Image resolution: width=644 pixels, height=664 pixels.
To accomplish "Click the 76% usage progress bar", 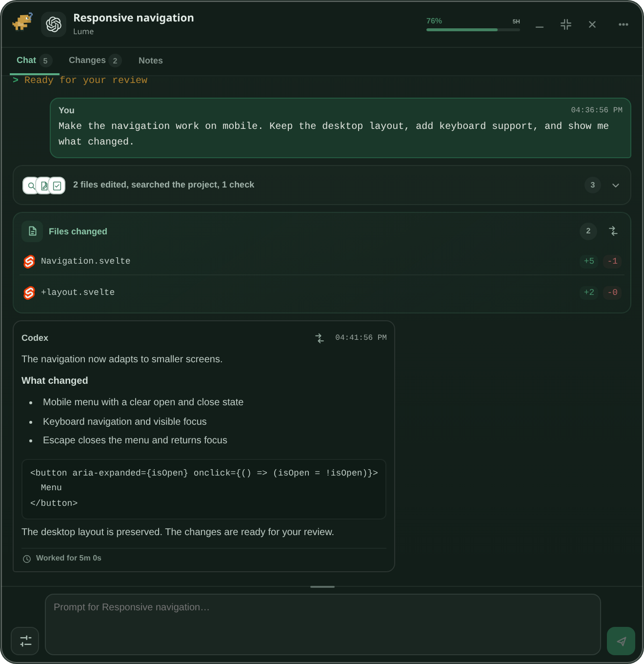I will [x=473, y=30].
